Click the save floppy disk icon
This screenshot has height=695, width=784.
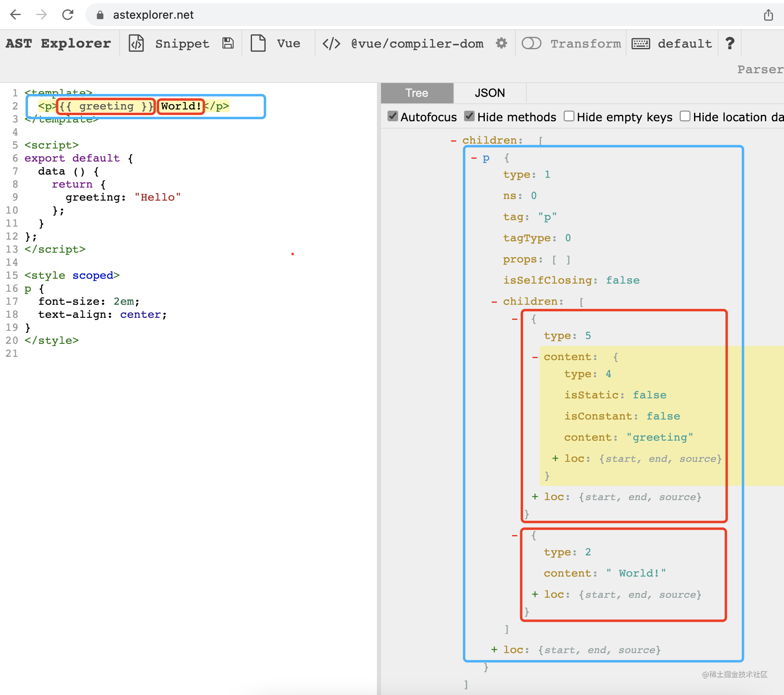(x=228, y=43)
